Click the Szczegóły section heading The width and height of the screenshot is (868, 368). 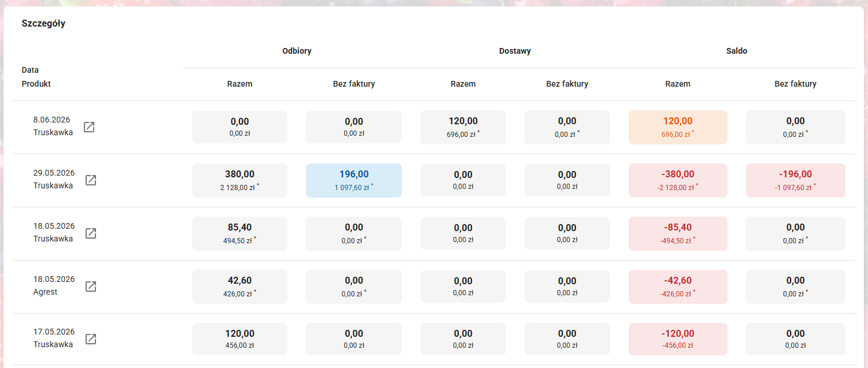(x=43, y=24)
